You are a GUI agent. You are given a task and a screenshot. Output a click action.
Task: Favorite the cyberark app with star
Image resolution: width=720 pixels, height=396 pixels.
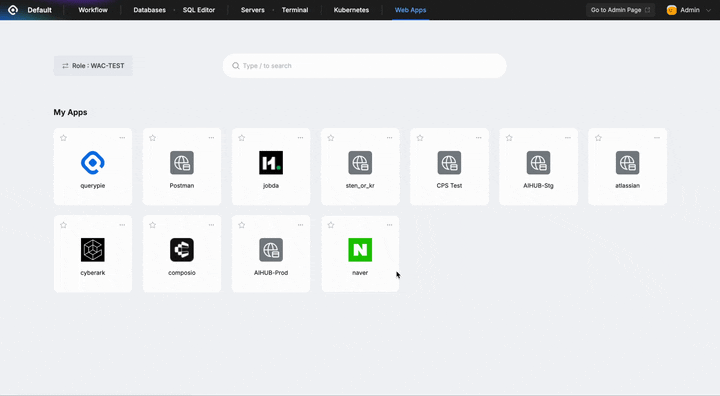(x=63, y=225)
